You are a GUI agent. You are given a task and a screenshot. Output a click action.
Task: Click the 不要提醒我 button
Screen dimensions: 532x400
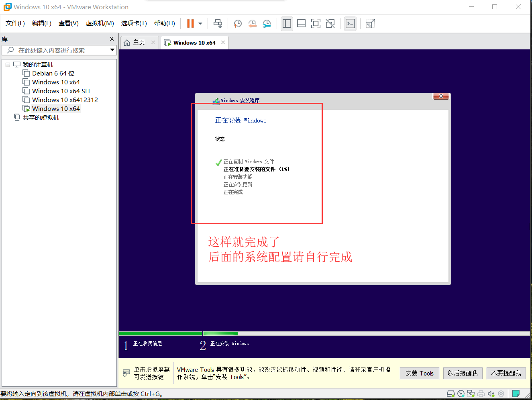pos(506,373)
